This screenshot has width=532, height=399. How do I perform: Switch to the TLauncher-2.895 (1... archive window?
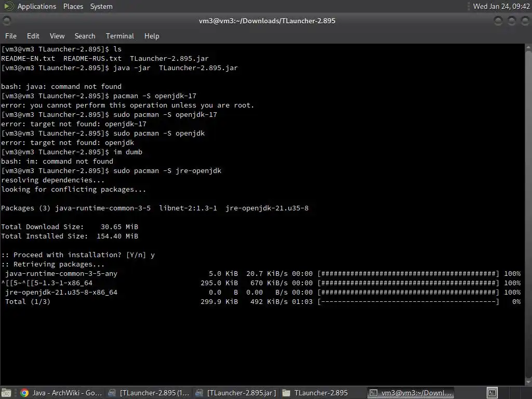148,393
